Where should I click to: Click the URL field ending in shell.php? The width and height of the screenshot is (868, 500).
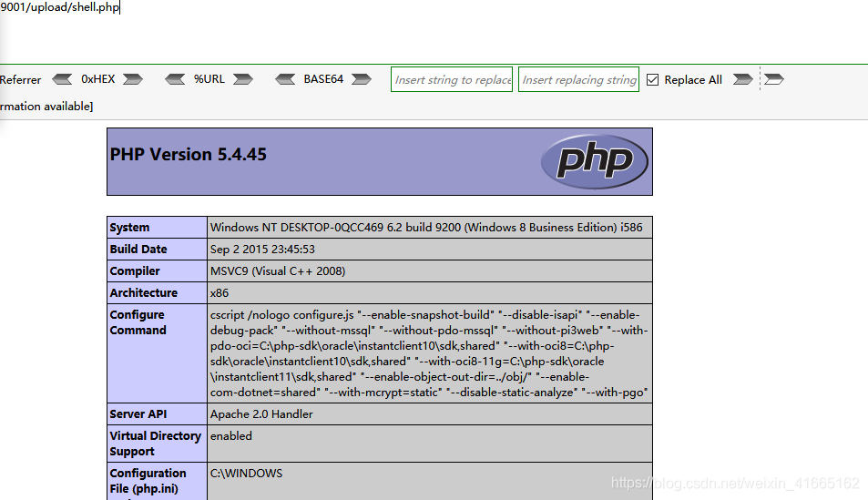tap(60, 7)
